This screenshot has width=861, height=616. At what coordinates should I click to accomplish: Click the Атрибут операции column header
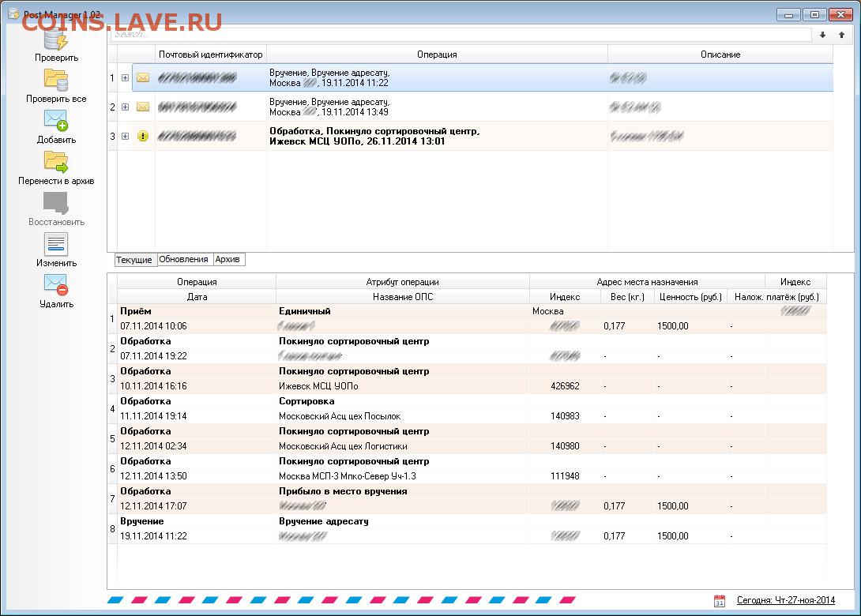[403, 282]
